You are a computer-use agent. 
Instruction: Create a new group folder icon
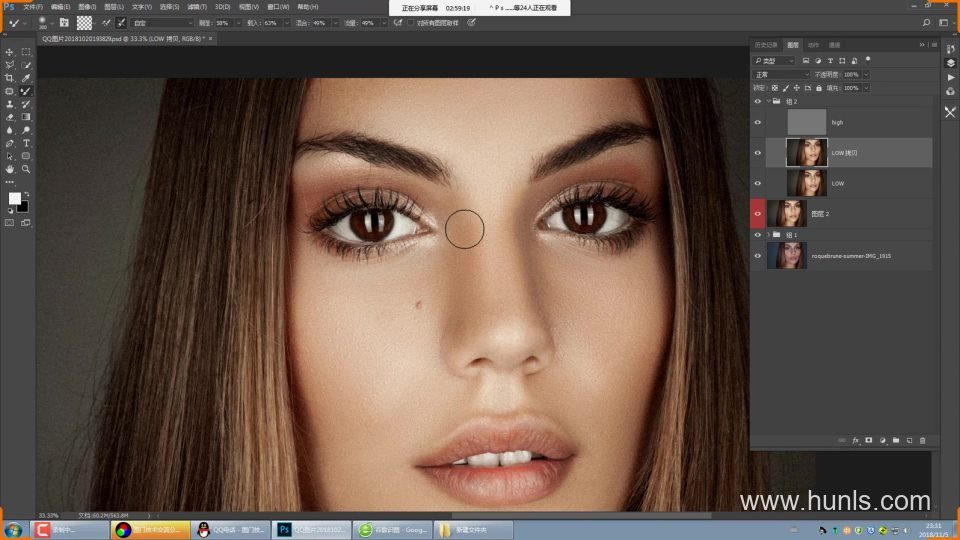pyautogui.click(x=896, y=440)
